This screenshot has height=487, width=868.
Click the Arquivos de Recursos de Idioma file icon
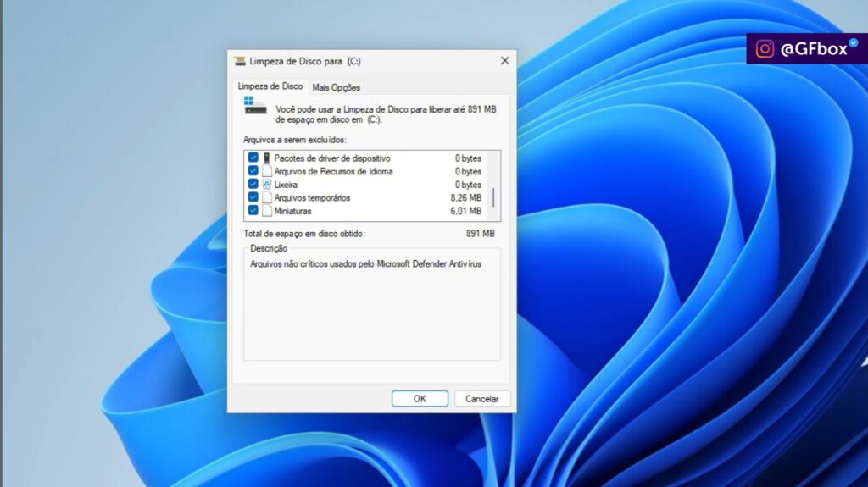(x=267, y=171)
